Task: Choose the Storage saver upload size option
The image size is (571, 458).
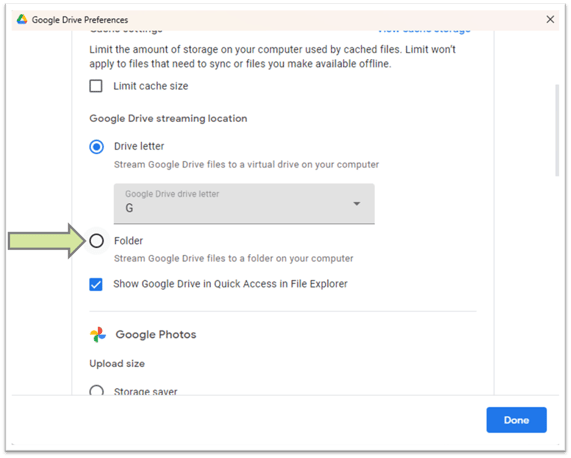Action: [x=97, y=391]
